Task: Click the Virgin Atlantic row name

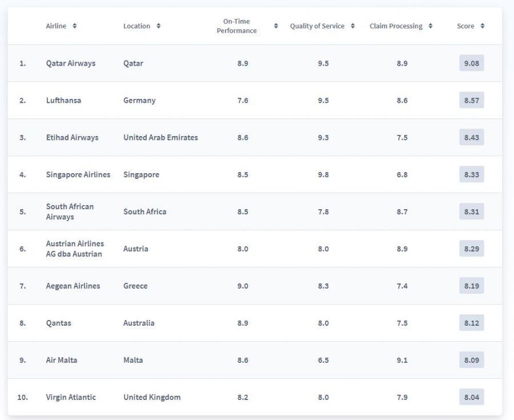Action: 71,397
